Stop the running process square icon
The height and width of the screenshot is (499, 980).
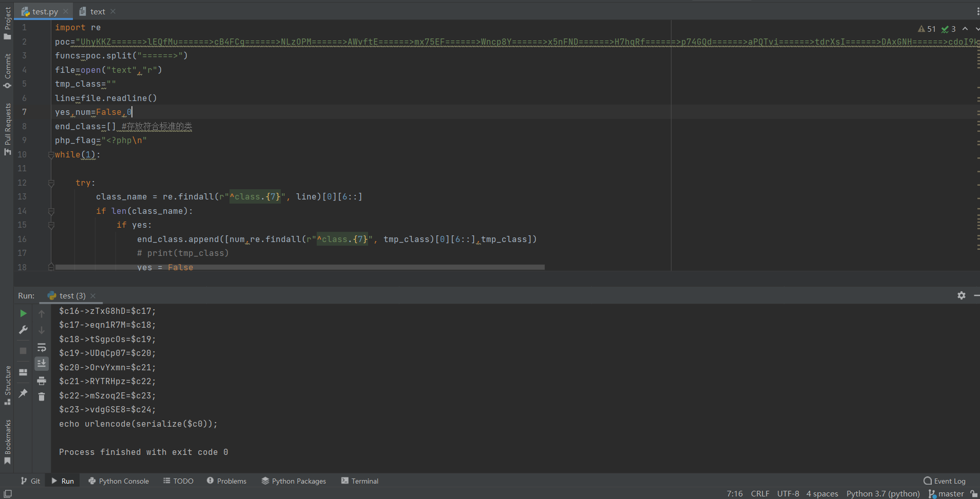pyautogui.click(x=23, y=351)
